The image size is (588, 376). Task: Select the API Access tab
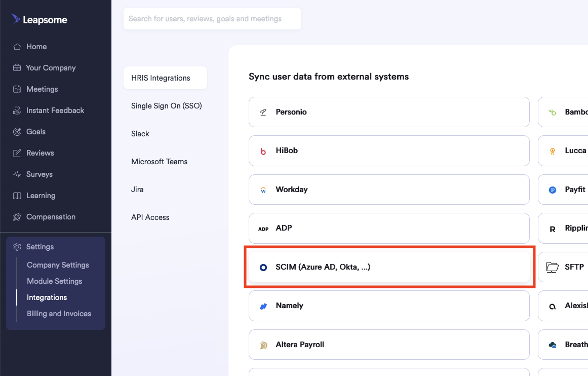click(x=150, y=217)
